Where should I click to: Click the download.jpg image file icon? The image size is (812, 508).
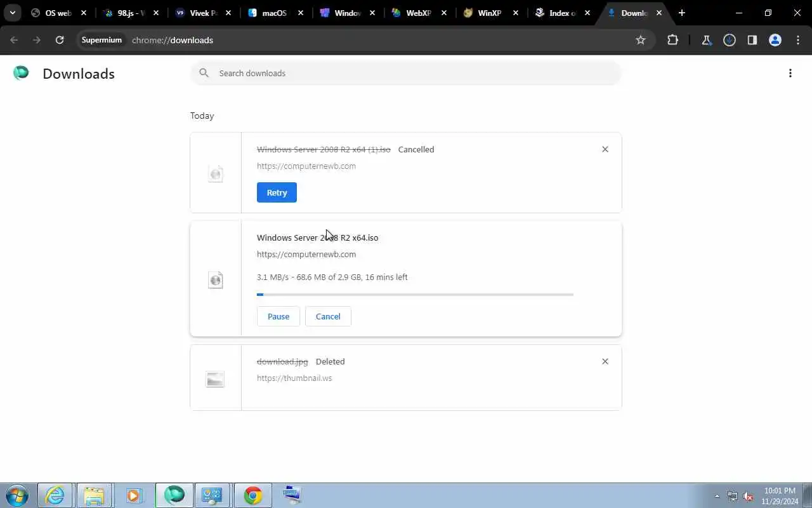pyautogui.click(x=216, y=379)
